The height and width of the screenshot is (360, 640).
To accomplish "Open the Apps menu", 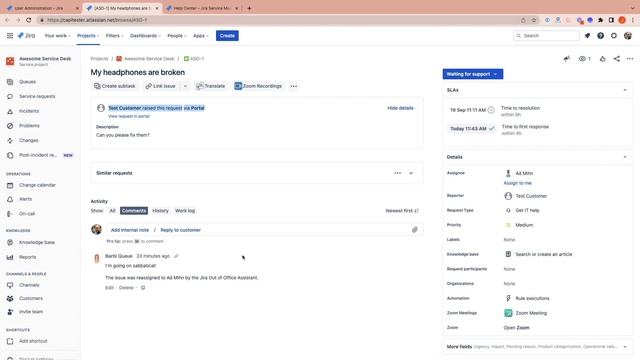I will pyautogui.click(x=200, y=36).
